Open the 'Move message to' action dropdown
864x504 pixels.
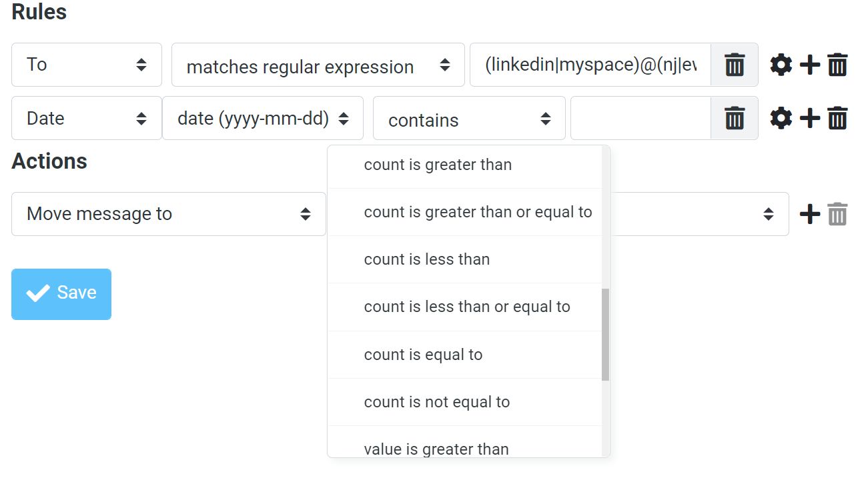168,213
